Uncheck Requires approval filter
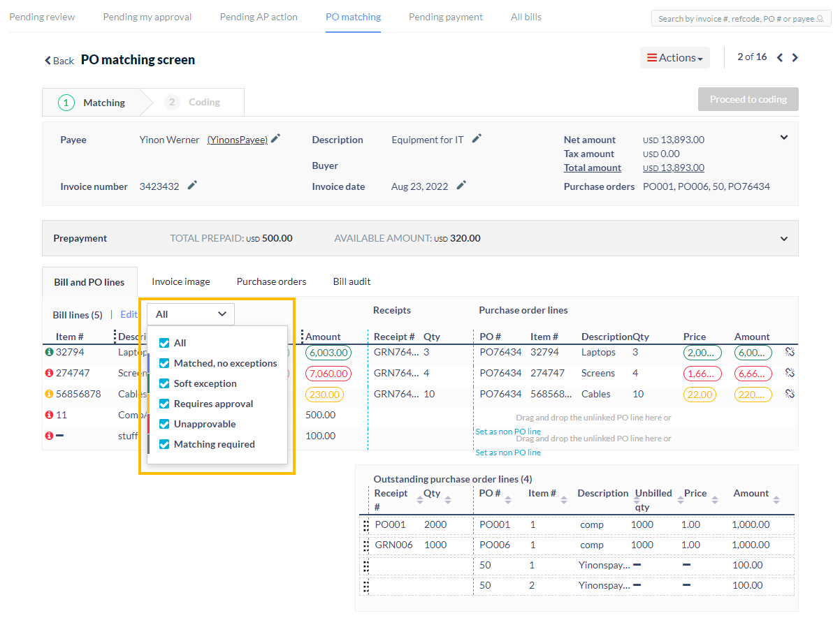Viewport: 840px width, 625px height. pyautogui.click(x=164, y=404)
